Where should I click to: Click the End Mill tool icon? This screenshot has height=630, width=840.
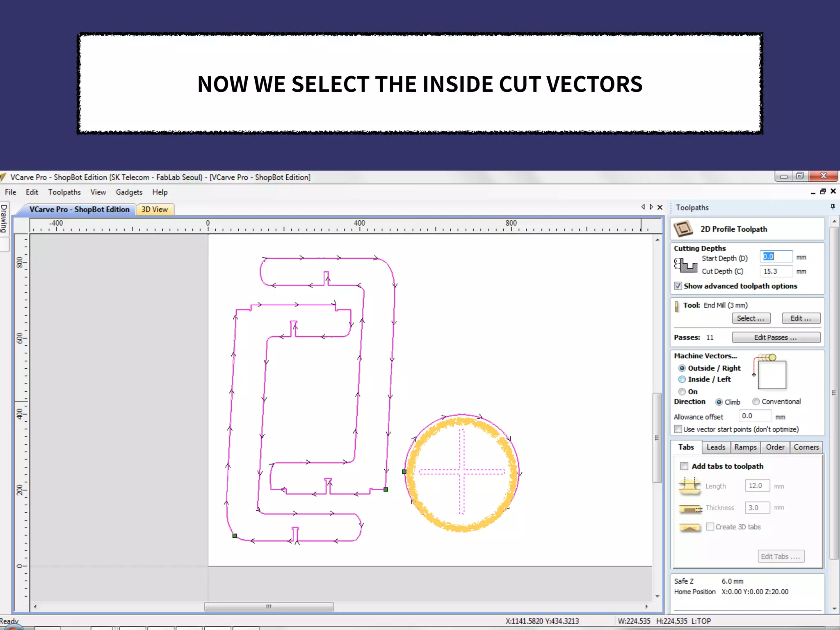point(677,306)
